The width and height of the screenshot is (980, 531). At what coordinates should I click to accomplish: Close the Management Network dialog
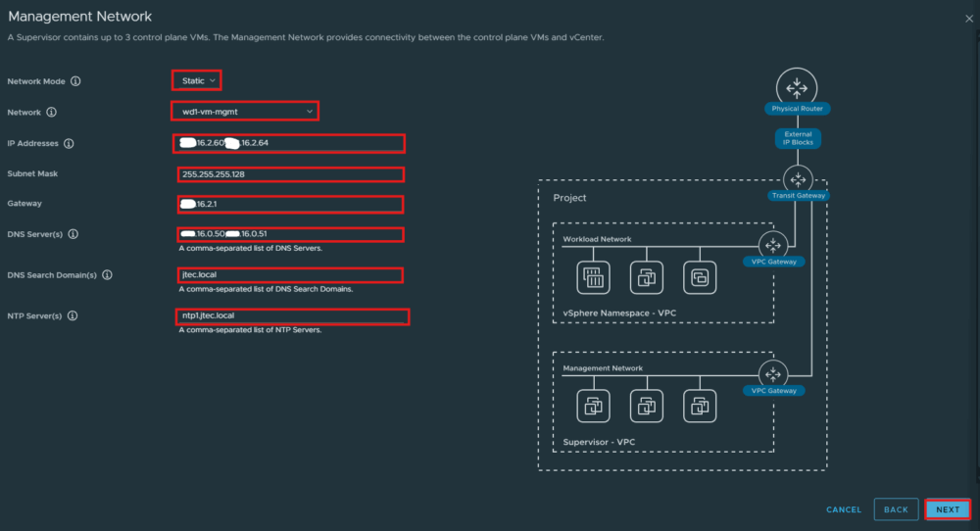(969, 19)
